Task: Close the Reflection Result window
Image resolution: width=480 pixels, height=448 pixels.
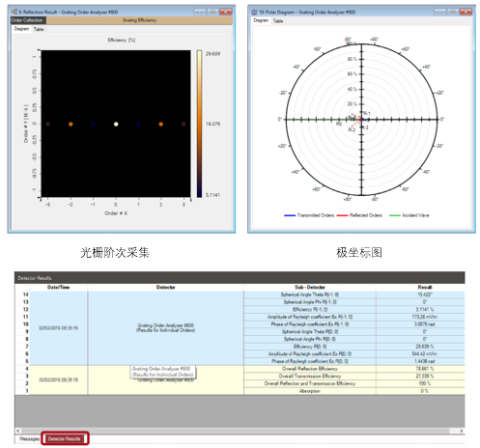Action: coord(226,12)
